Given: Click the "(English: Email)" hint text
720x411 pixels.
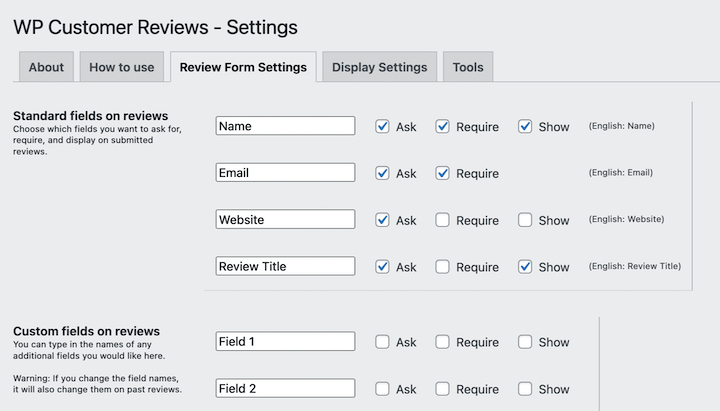Looking at the screenshot, I should tap(621, 173).
